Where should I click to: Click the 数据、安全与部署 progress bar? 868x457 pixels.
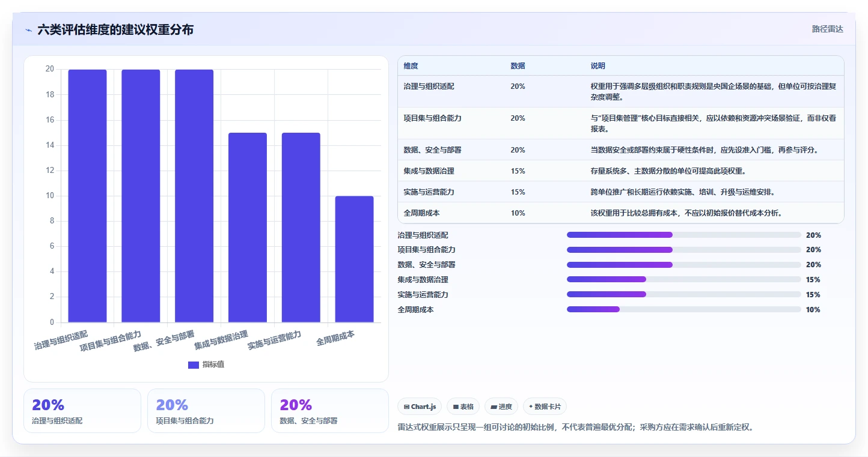tap(684, 265)
